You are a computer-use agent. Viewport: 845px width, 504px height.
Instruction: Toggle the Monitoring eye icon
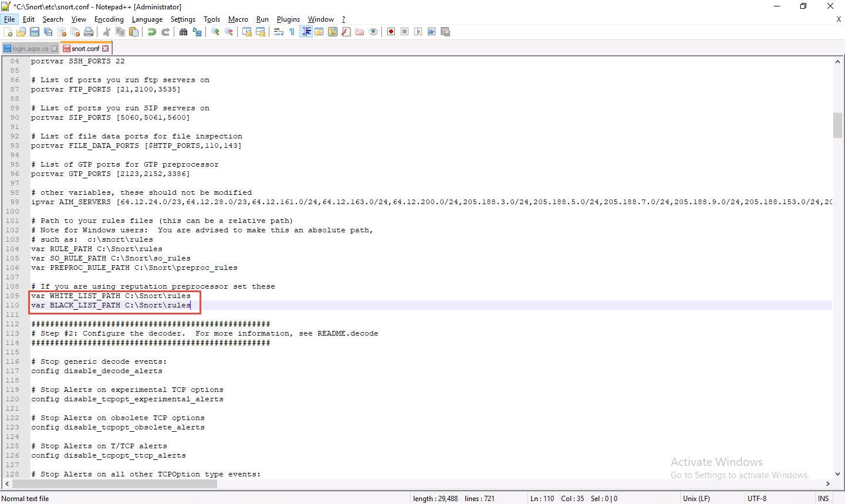tap(373, 32)
